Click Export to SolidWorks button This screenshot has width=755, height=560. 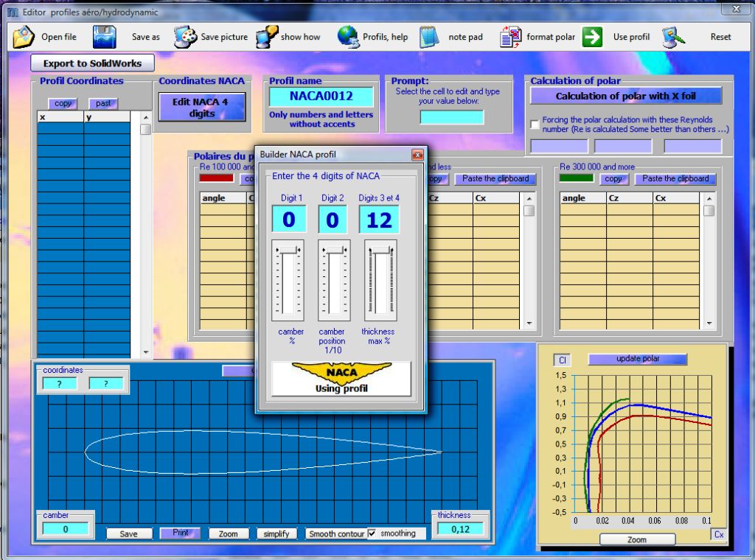click(92, 63)
